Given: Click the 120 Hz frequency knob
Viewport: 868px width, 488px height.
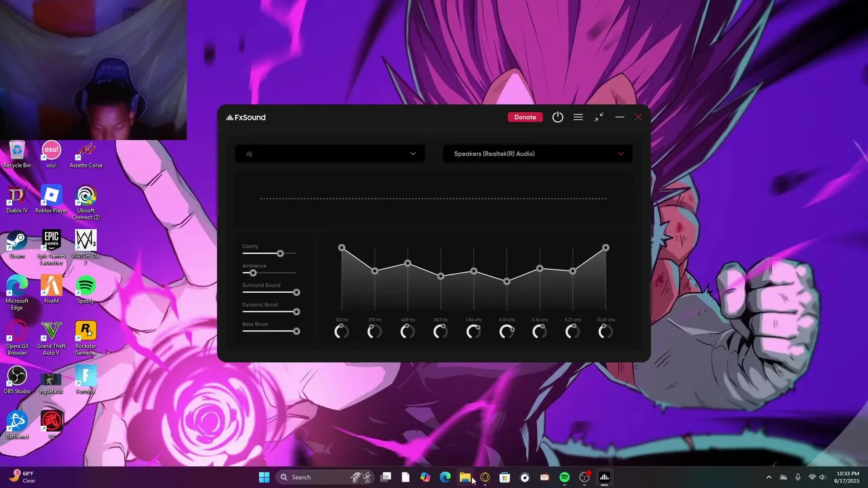Looking at the screenshot, I should (342, 331).
